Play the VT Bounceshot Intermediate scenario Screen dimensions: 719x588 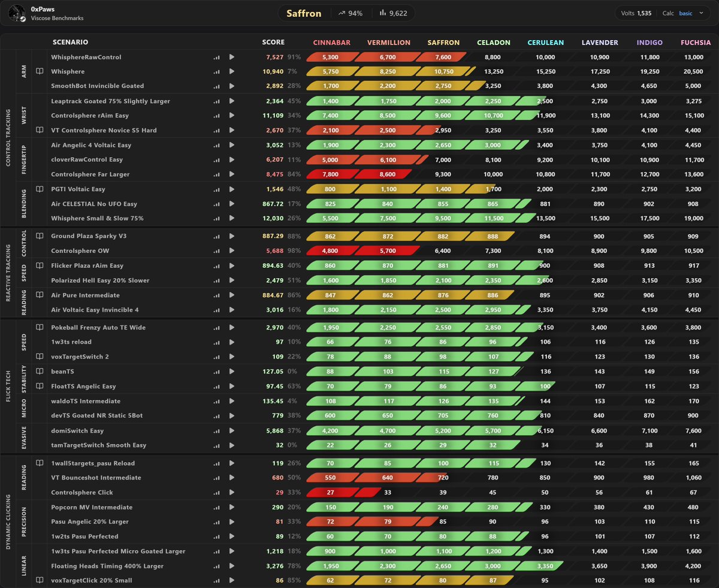(x=232, y=478)
